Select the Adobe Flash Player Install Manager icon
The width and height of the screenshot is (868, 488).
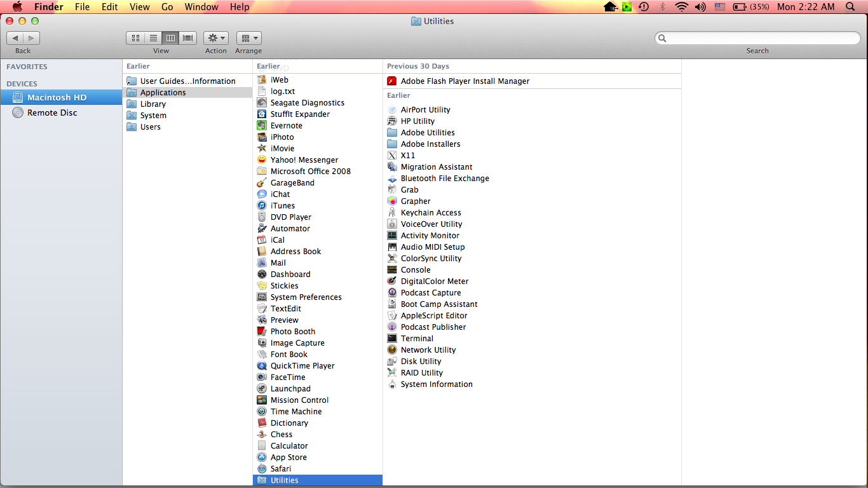pos(392,81)
